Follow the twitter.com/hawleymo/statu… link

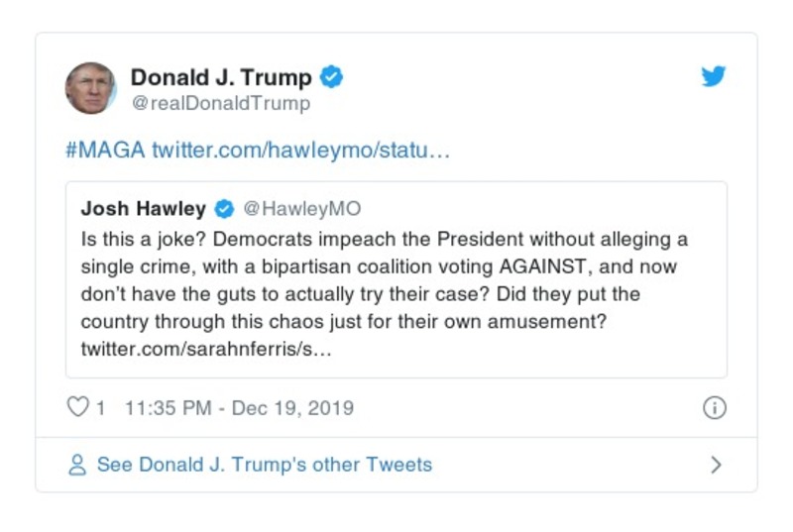click(301, 153)
